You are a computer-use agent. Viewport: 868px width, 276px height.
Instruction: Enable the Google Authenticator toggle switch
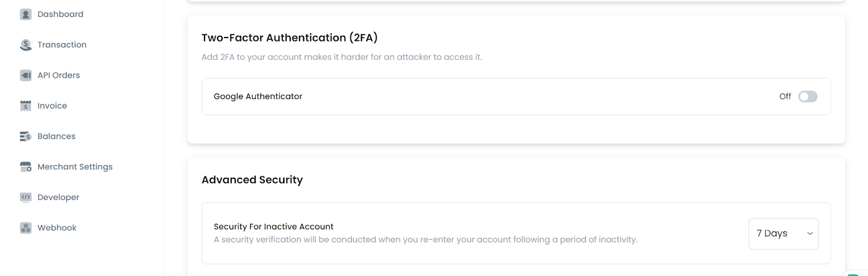(x=807, y=97)
